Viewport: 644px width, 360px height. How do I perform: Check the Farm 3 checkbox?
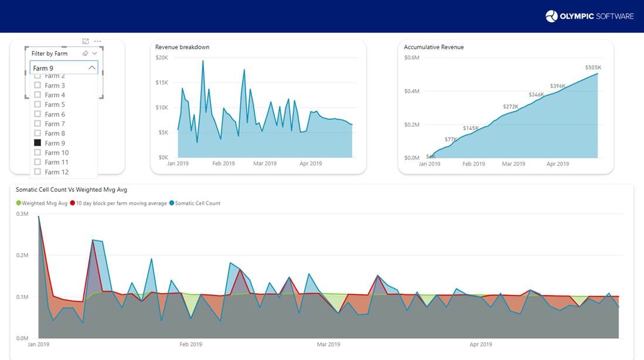[38, 85]
